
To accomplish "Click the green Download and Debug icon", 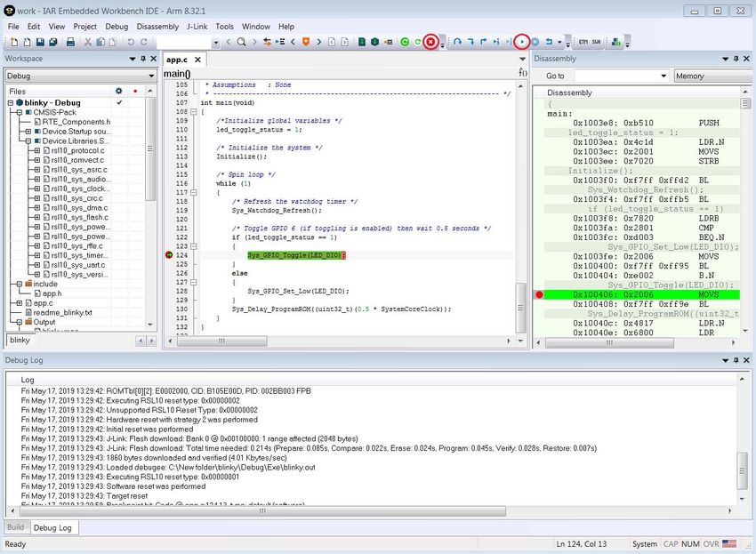I will 405,42.
